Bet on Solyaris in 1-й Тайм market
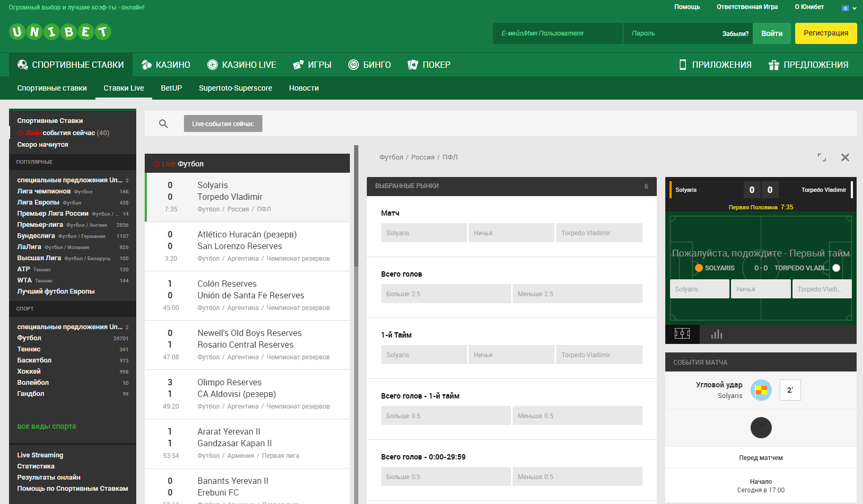Image resolution: width=863 pixels, height=504 pixels. [x=424, y=355]
